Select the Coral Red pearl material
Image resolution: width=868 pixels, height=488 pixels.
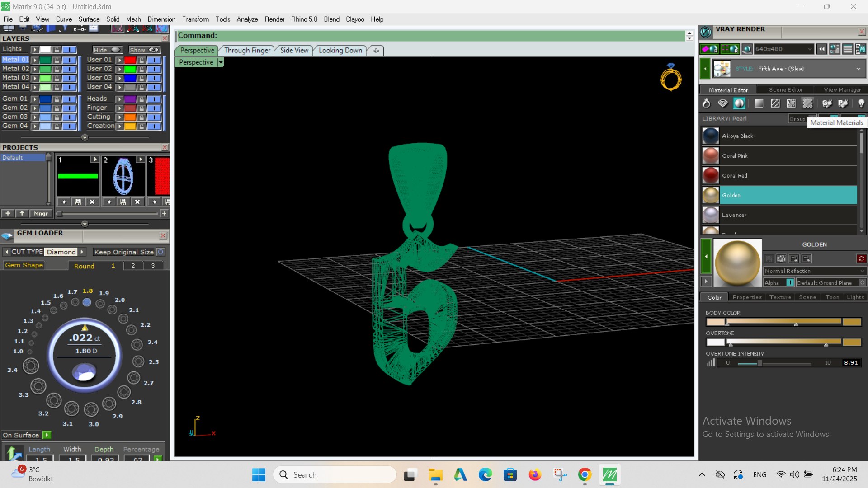pyautogui.click(x=779, y=175)
